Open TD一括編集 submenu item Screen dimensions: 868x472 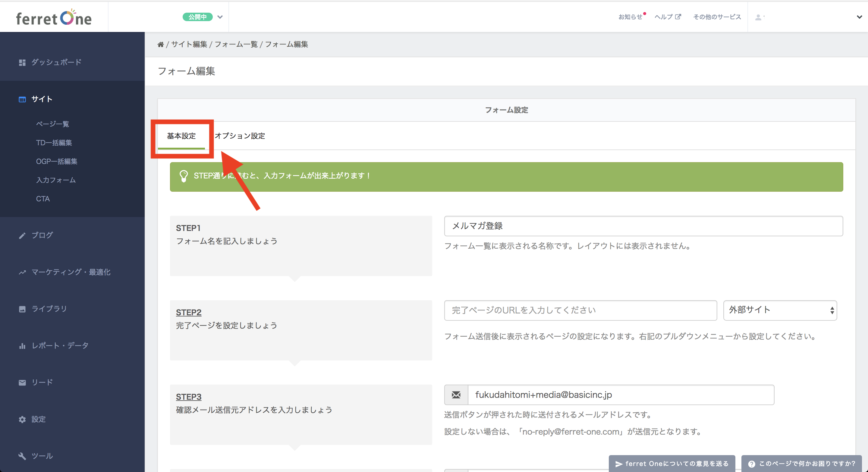tap(54, 143)
